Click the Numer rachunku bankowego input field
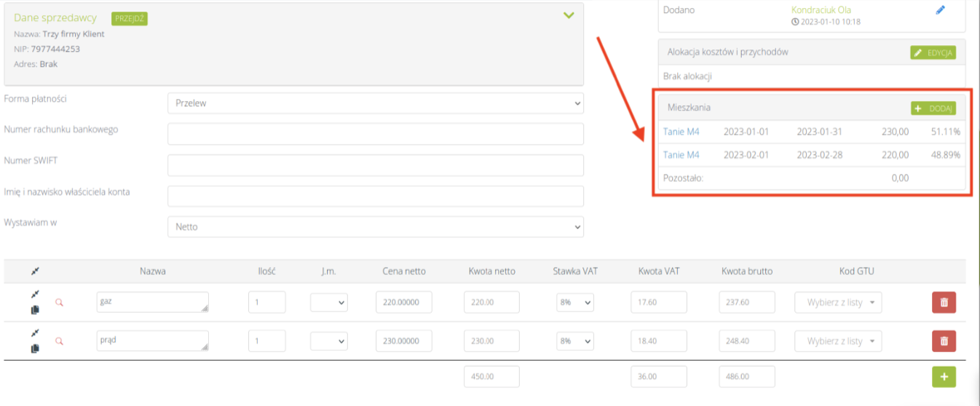Viewport: 980px width, 406px height. (375, 135)
